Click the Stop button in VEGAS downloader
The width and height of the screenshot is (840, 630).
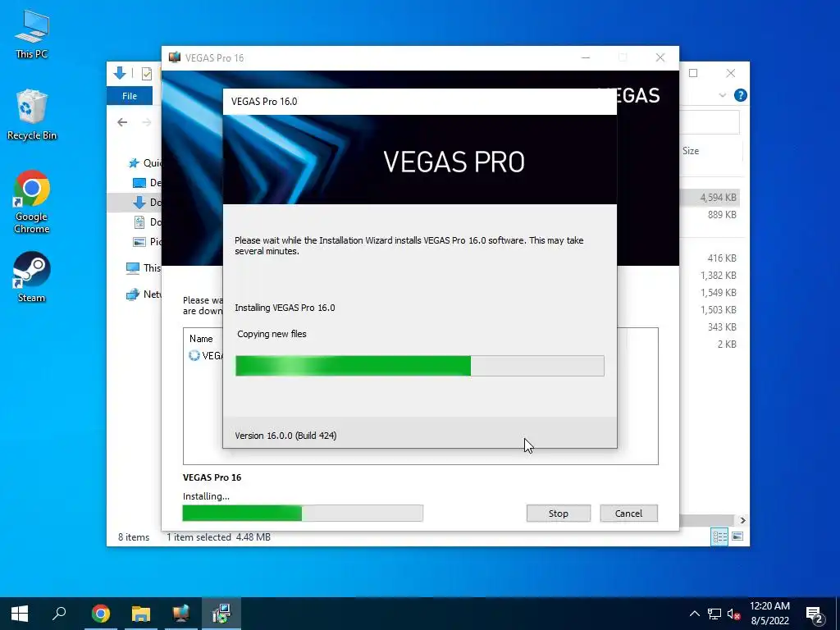[558, 514]
